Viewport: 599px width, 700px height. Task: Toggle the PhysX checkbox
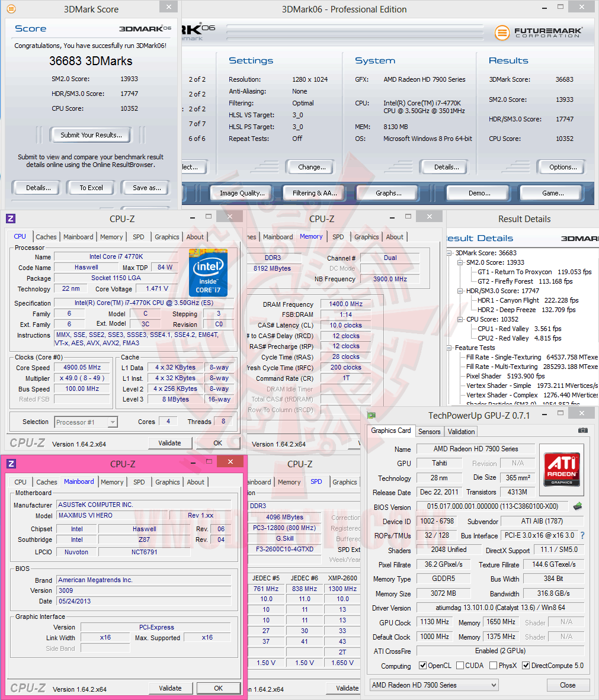[493, 665]
